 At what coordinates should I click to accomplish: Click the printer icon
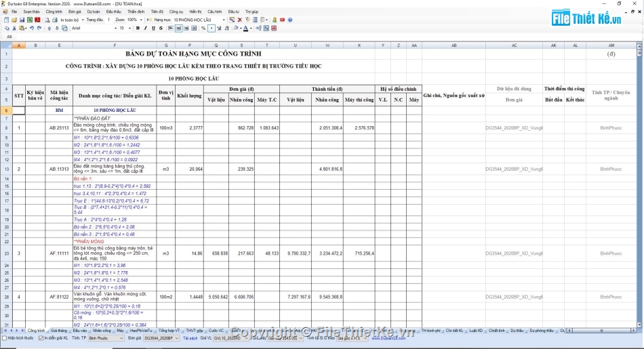tap(55, 20)
